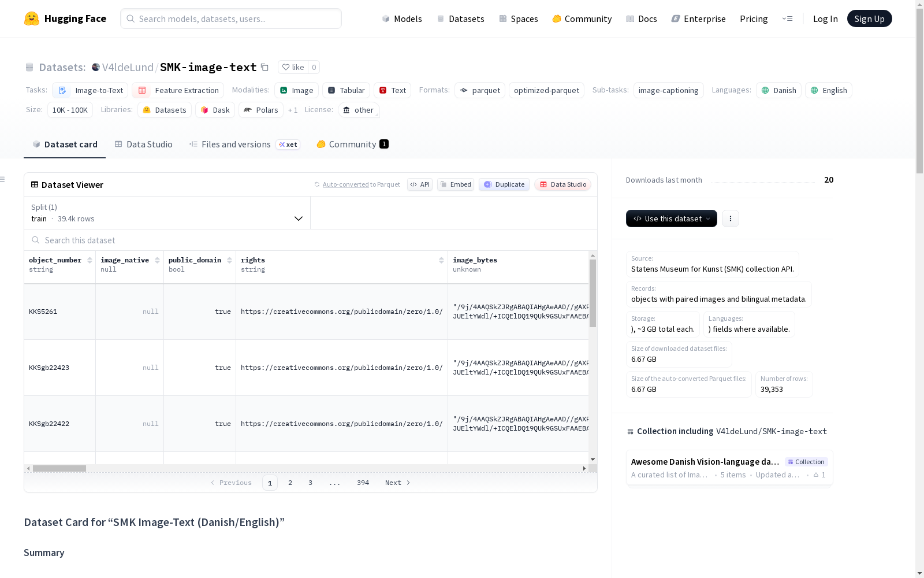The height and width of the screenshot is (578, 924).
Task: Click the Hugging Face logo icon
Action: pos(32,18)
